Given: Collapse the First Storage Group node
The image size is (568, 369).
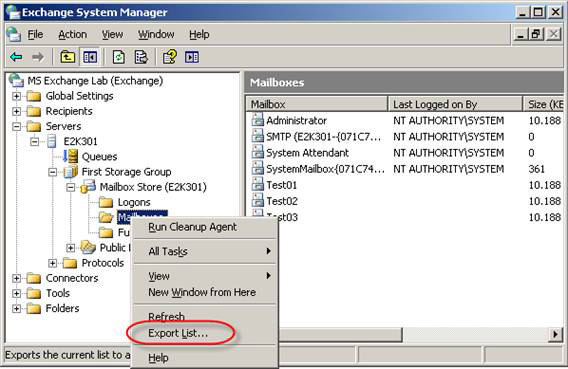Looking at the screenshot, I should click(53, 172).
